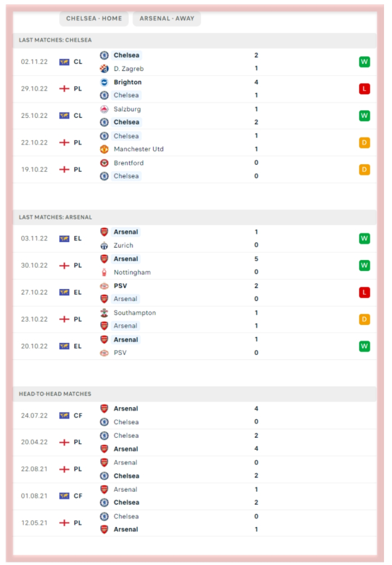Viewport: 392px width, 565px height.
Task: Click the W badge for Chelsea vs D. Zagreb
Action: (364, 62)
